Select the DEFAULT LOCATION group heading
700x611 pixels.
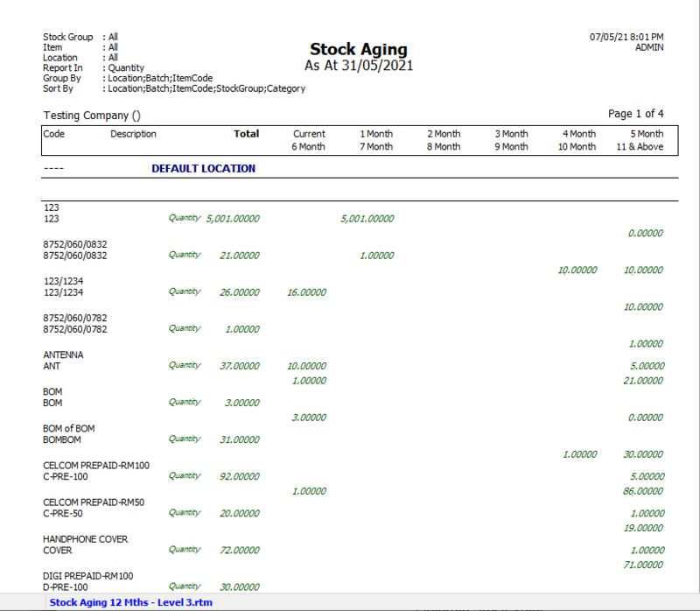[x=203, y=168]
